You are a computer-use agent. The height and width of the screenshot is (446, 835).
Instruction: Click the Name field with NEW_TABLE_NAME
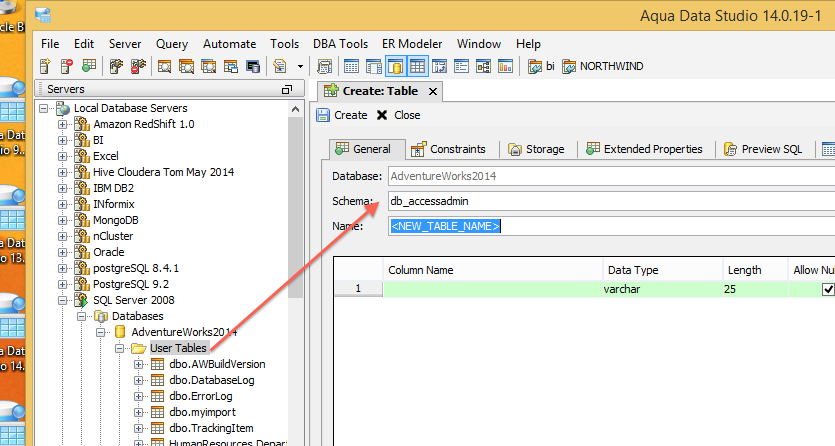pos(611,226)
